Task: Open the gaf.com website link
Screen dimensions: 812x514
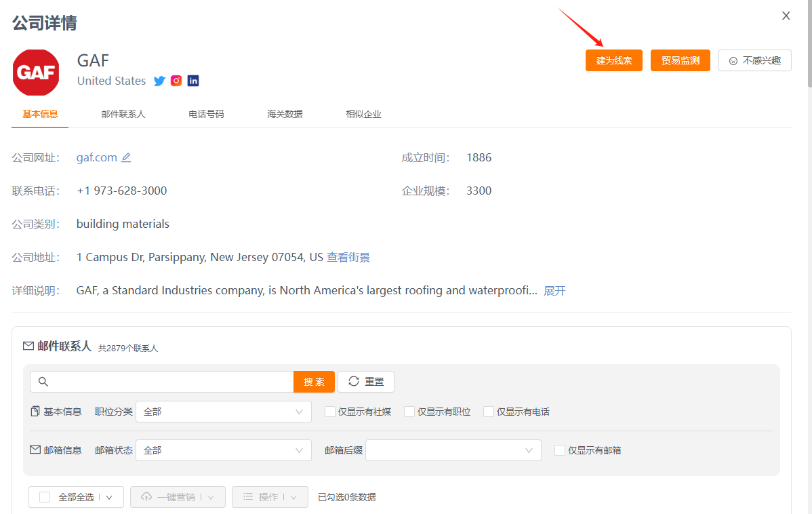Action: (97, 157)
